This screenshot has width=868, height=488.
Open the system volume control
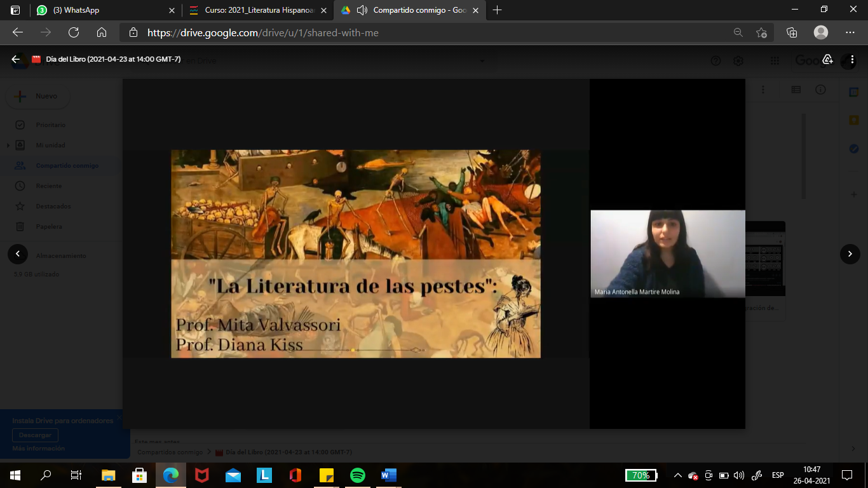point(738,475)
